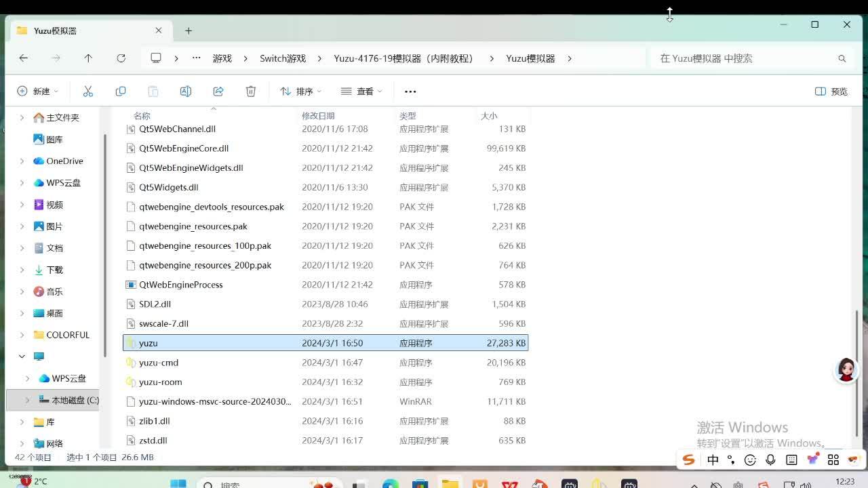The width and height of the screenshot is (868, 488).
Task: Open the 查看 view dropdown
Action: coord(361,91)
